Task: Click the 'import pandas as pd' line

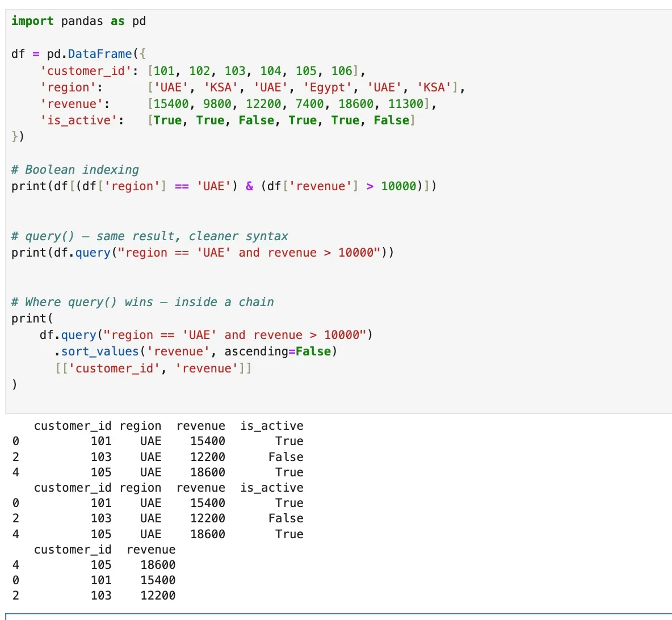Action: [x=78, y=21]
